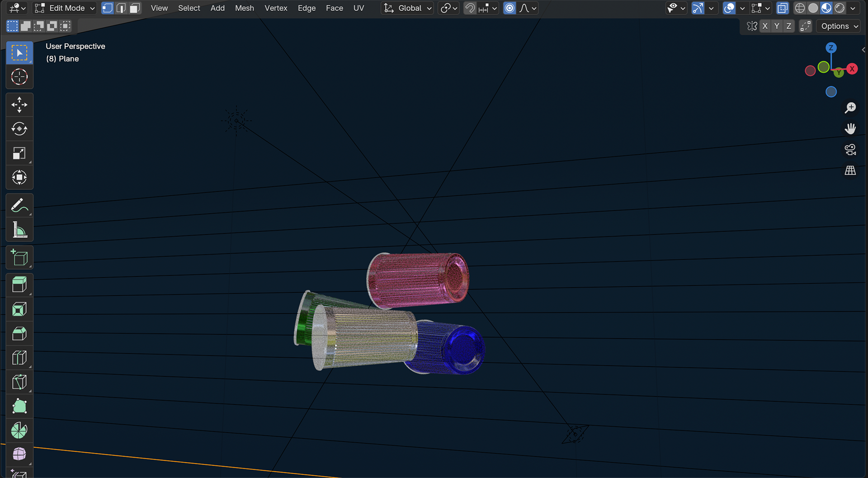Open the overlays options dropdown arrow

(742, 8)
